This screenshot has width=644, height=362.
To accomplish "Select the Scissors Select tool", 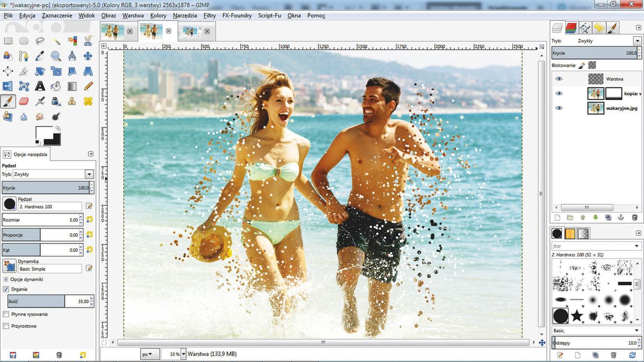I will (x=88, y=41).
